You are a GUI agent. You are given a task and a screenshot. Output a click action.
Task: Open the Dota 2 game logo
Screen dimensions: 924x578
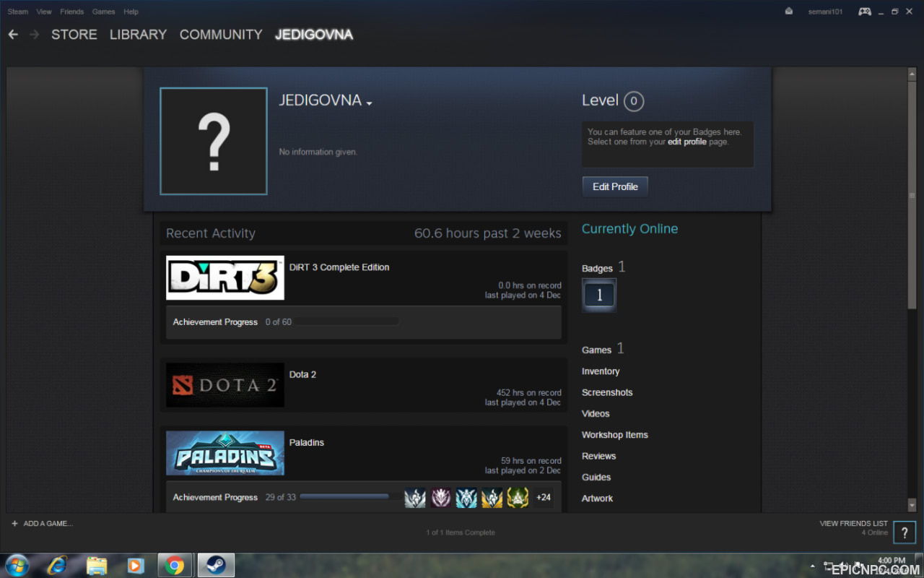point(225,385)
